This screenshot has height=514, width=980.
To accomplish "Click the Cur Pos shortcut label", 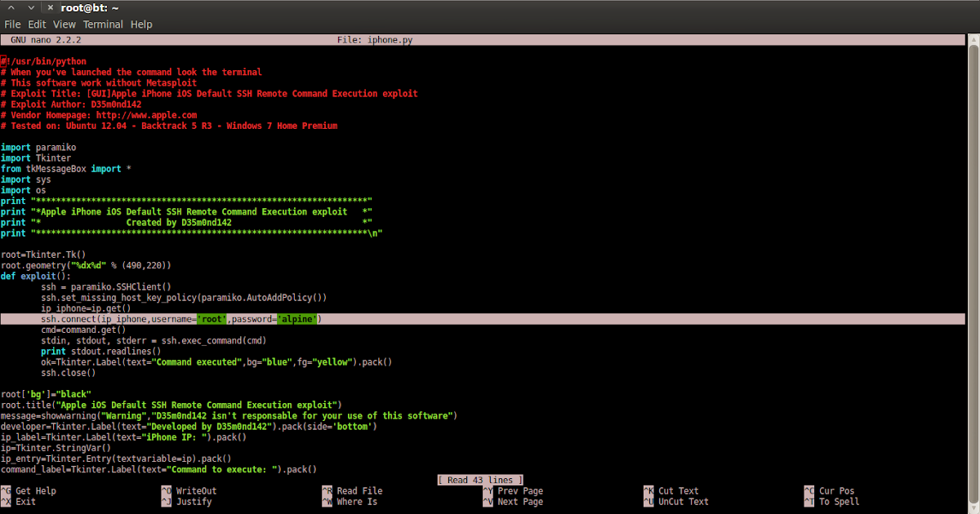I will coord(837,491).
